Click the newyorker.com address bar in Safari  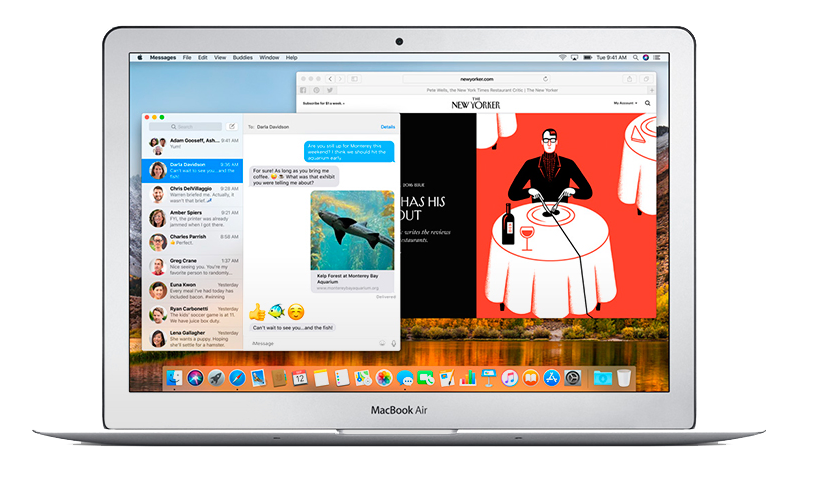point(476,79)
